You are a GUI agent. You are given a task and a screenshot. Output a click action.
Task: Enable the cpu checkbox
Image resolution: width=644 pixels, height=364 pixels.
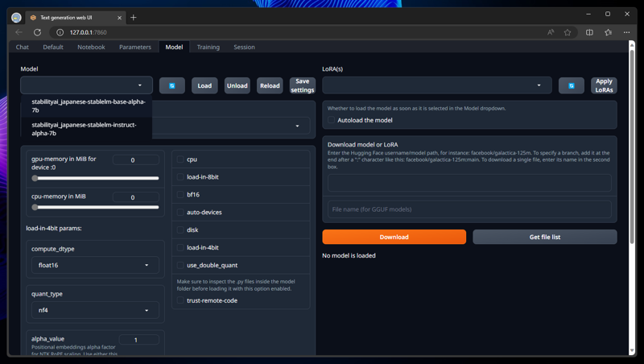click(x=180, y=159)
